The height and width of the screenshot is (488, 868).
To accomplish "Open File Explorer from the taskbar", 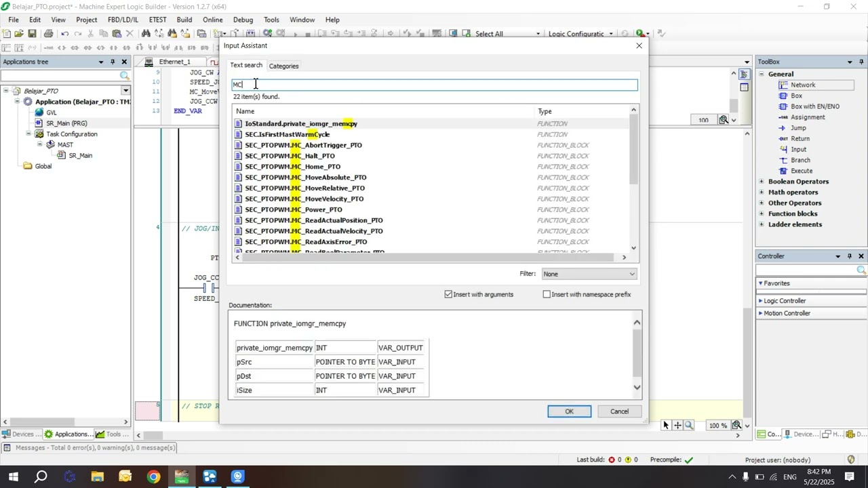I will click(97, 477).
